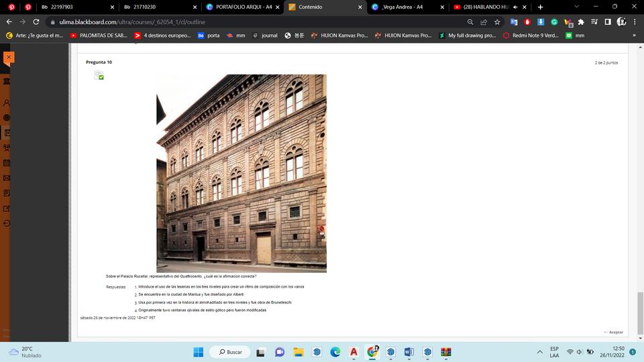Open the porta Behance bookmark

pyautogui.click(x=209, y=36)
